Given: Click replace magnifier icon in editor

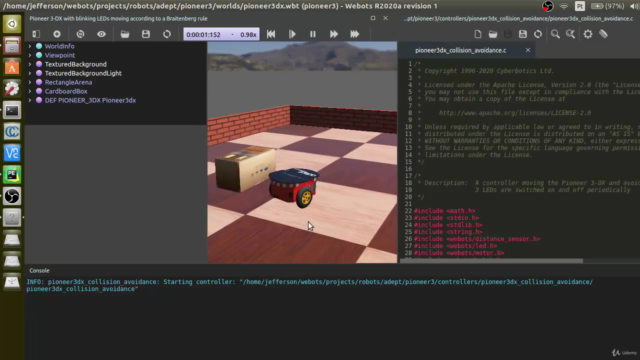Looking at the screenshot, I should point(571,34).
